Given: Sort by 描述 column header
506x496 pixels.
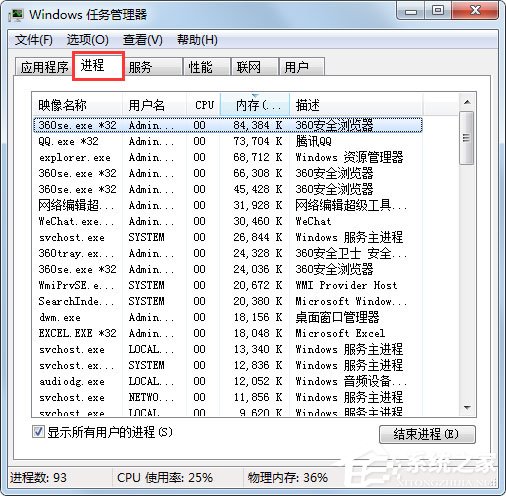Looking at the screenshot, I should (x=356, y=105).
